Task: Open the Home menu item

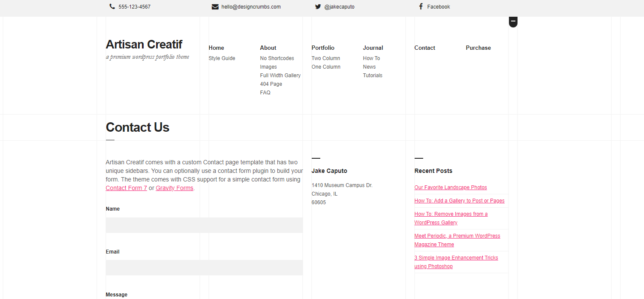Action: (x=217, y=48)
